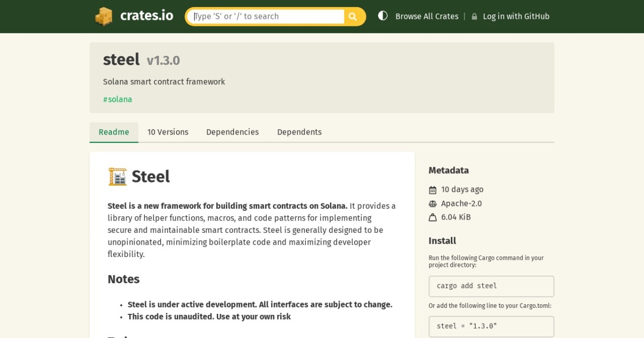Viewport: 644px width, 338px height.
Task: Toggle the color theme half-circle icon
Action: click(383, 16)
